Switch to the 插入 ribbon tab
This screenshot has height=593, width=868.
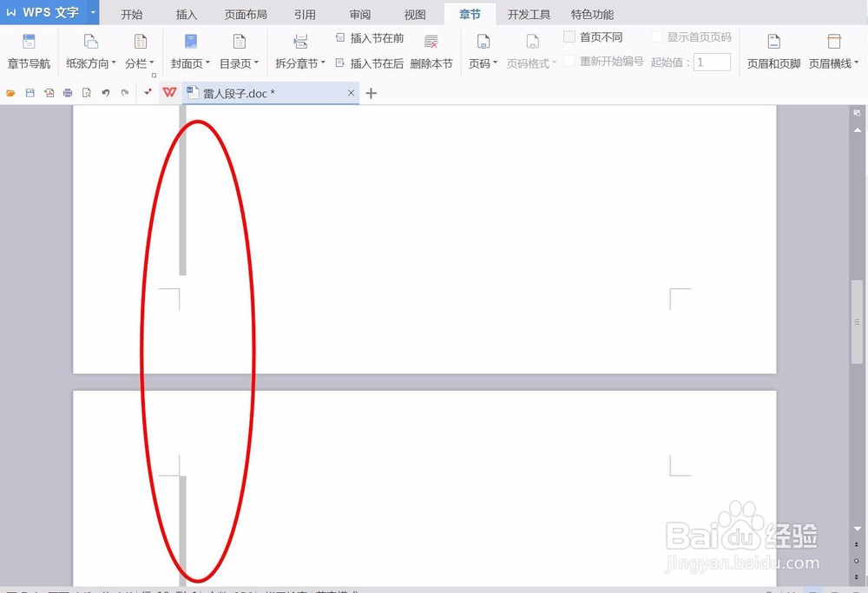187,14
